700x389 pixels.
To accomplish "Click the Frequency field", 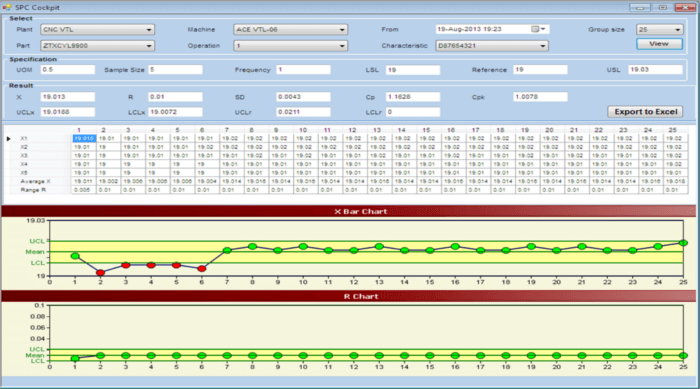I will click(x=304, y=70).
